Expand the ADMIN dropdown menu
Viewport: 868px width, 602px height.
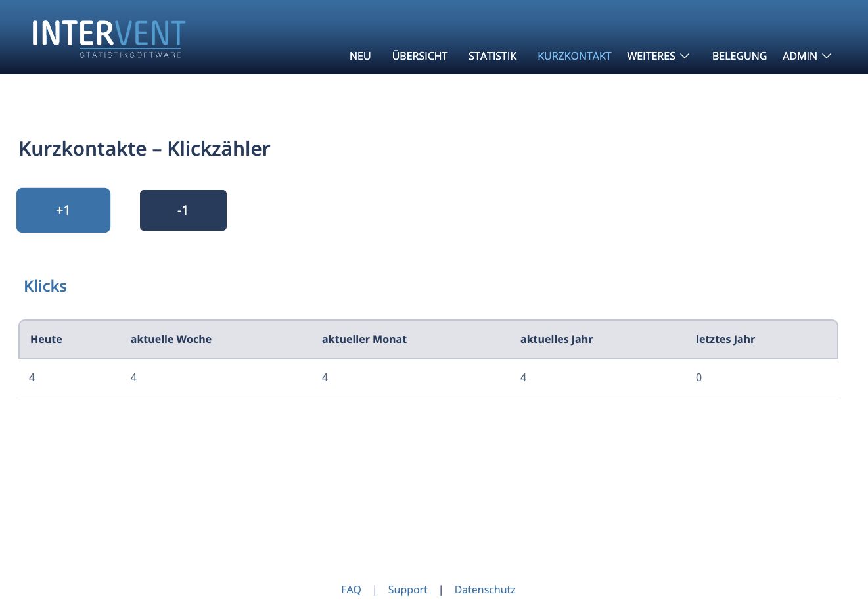pos(807,56)
